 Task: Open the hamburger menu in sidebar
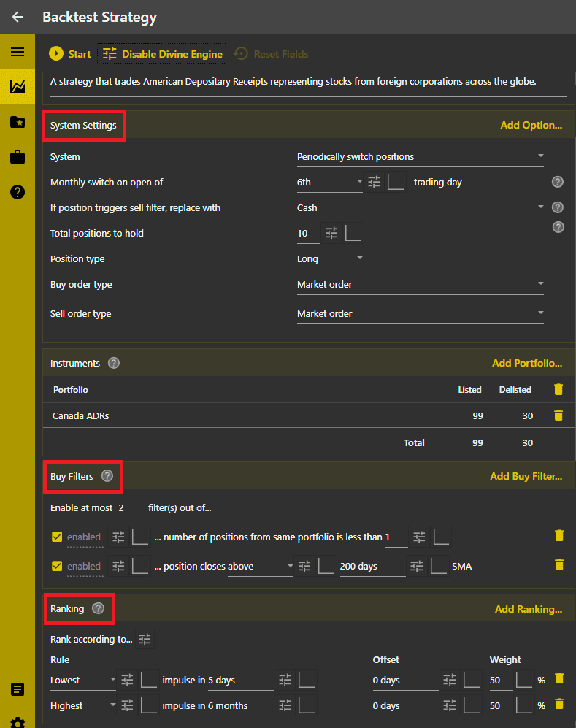pos(18,52)
